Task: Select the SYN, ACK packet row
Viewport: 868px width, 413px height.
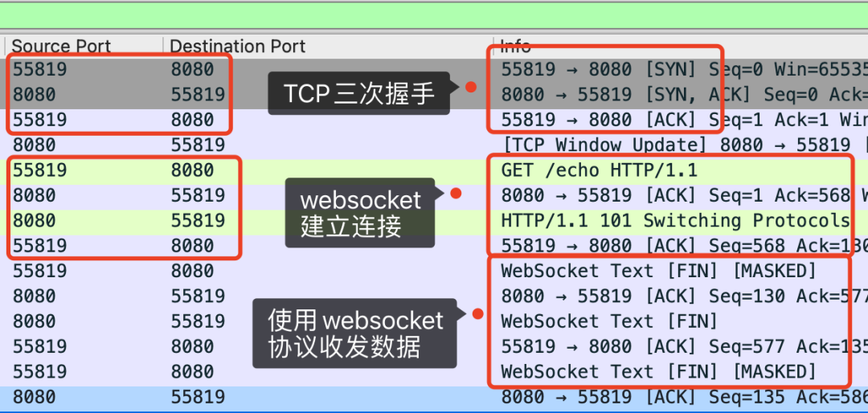Action: coord(434,95)
